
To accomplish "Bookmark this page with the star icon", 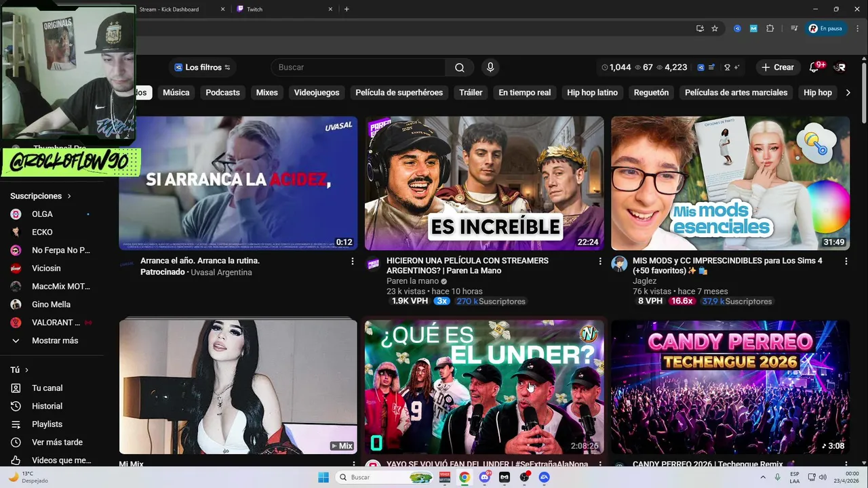I will (x=715, y=28).
